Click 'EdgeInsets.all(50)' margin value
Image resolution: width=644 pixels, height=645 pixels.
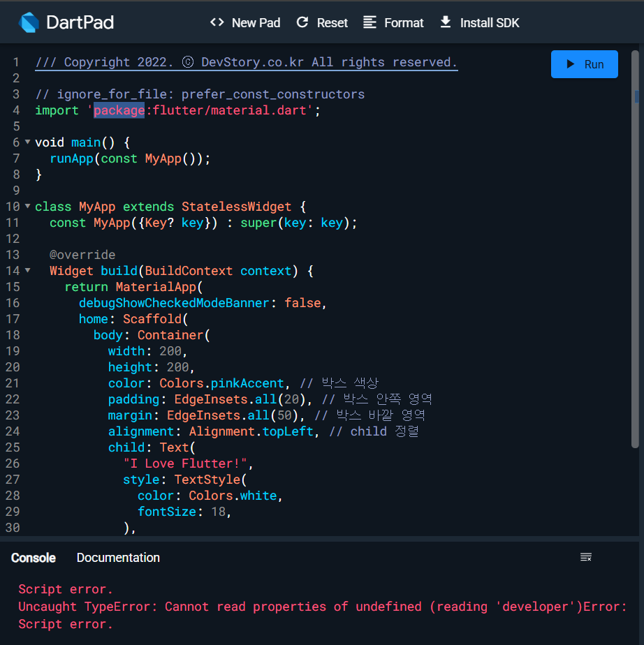232,415
